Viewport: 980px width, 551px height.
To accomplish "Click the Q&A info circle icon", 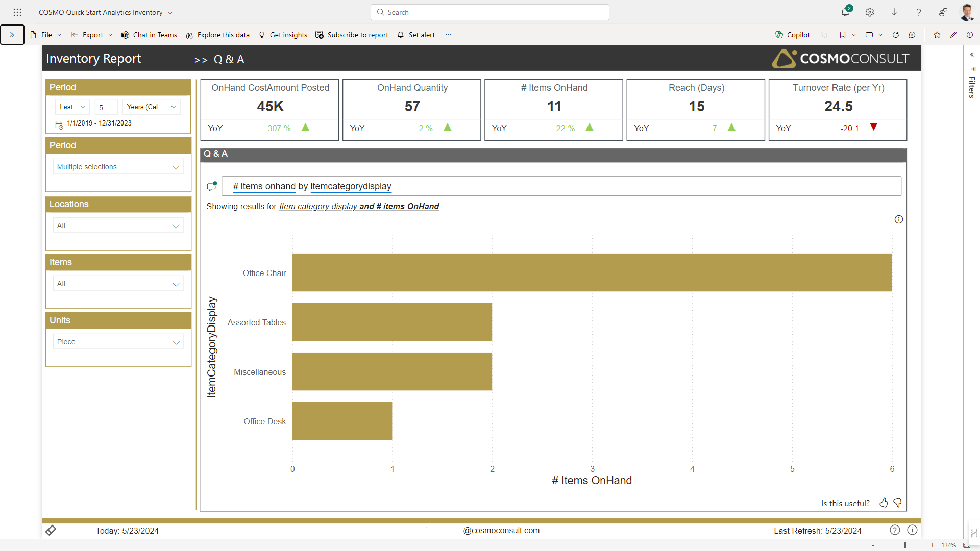I will (x=899, y=219).
